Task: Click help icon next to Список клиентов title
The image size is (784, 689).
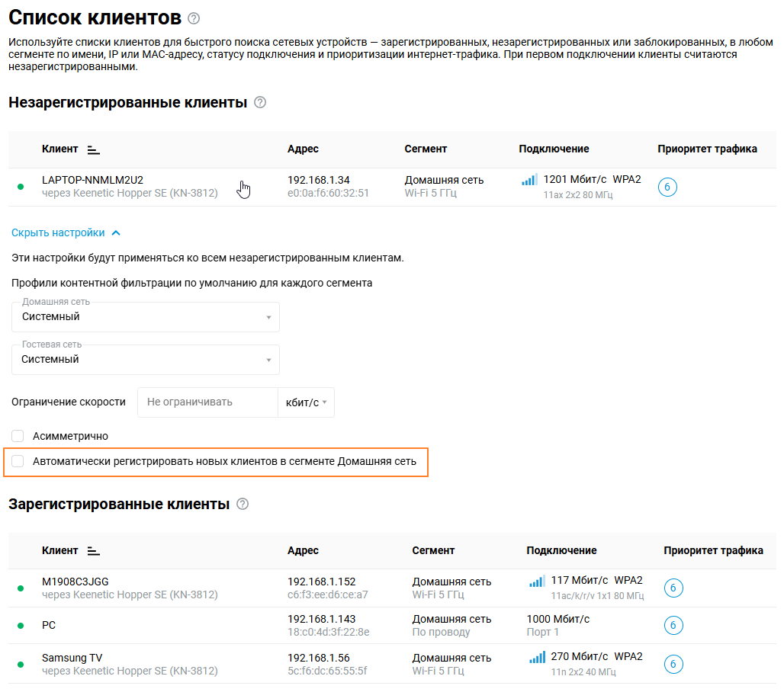Action: click(194, 18)
